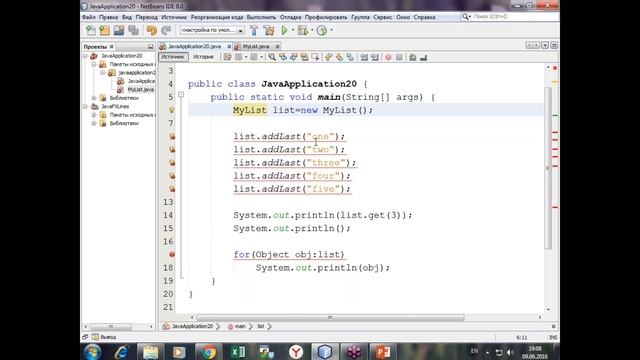Collapse the main method fold on line 5
The height and width of the screenshot is (360, 640).
(181, 95)
